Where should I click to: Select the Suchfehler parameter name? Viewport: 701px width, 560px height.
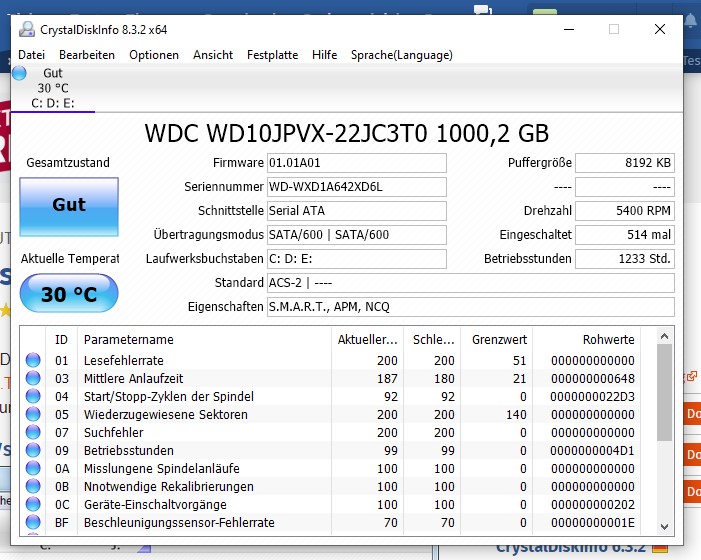[114, 433]
